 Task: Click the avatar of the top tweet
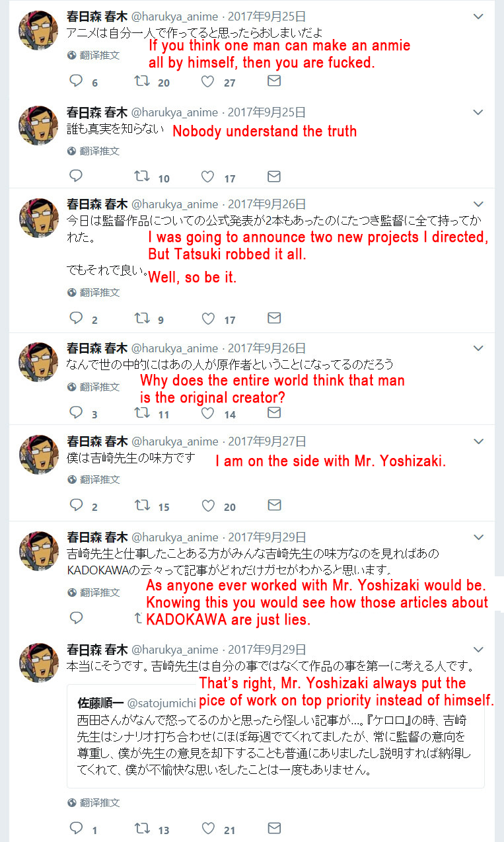39,30
